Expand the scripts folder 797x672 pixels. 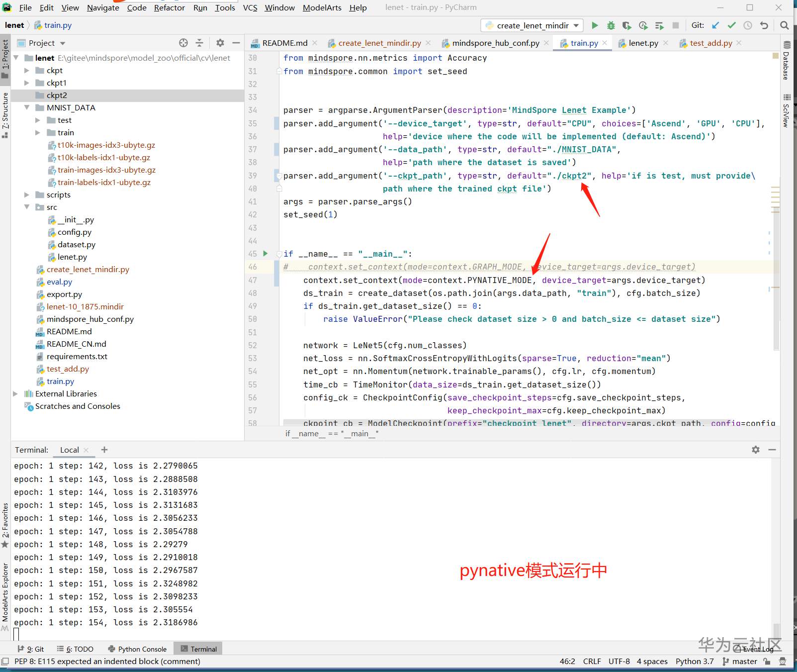coord(27,194)
